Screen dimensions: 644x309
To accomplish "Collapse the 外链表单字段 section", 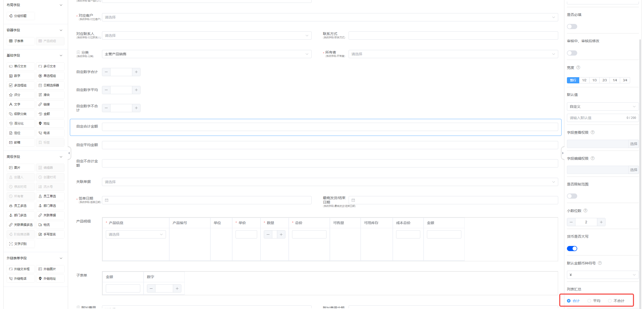I will coord(61,258).
